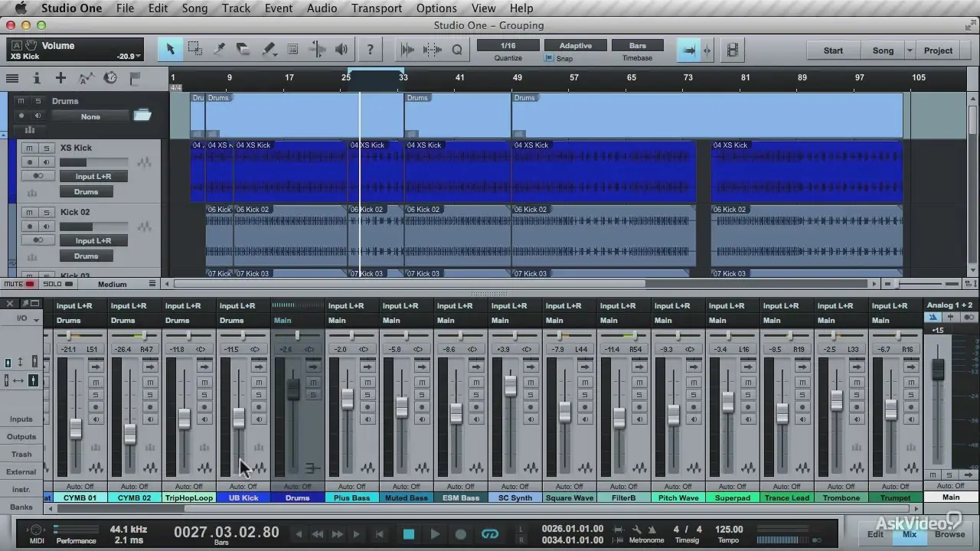980x551 pixels.
Task: Click the timeline ruler at bar 49
Action: pos(518,77)
